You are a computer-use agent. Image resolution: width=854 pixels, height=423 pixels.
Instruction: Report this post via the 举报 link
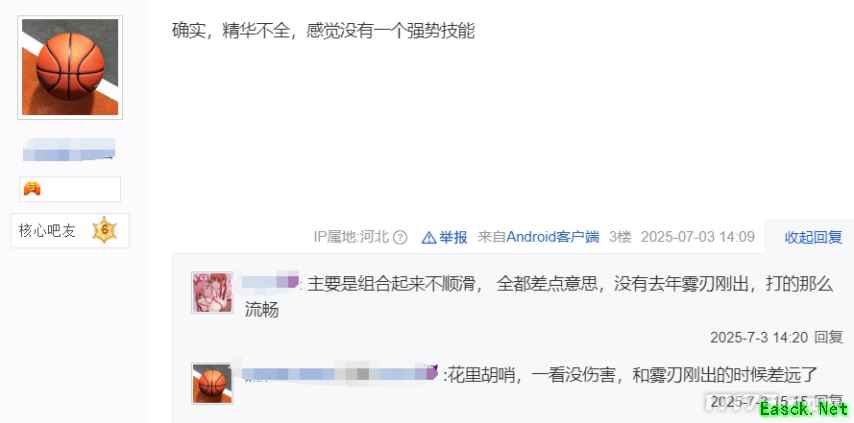point(453,237)
